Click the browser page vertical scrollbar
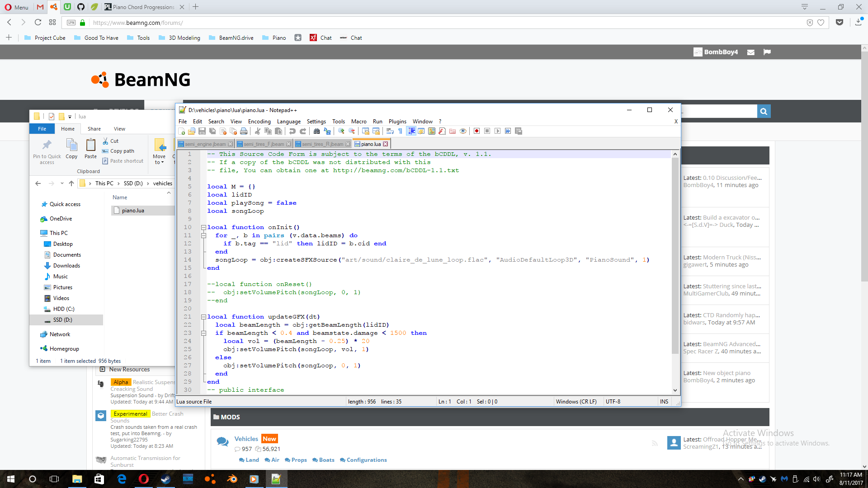Image resolution: width=868 pixels, height=488 pixels. coord(864,167)
